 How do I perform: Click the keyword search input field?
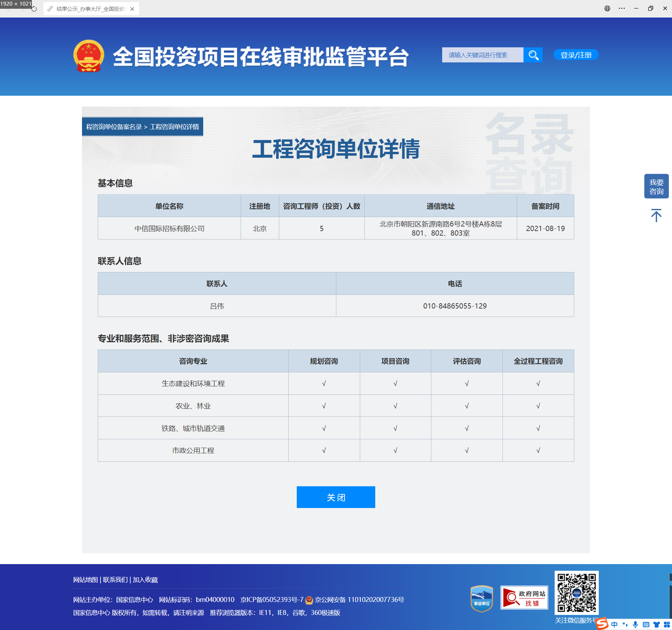tap(484, 55)
